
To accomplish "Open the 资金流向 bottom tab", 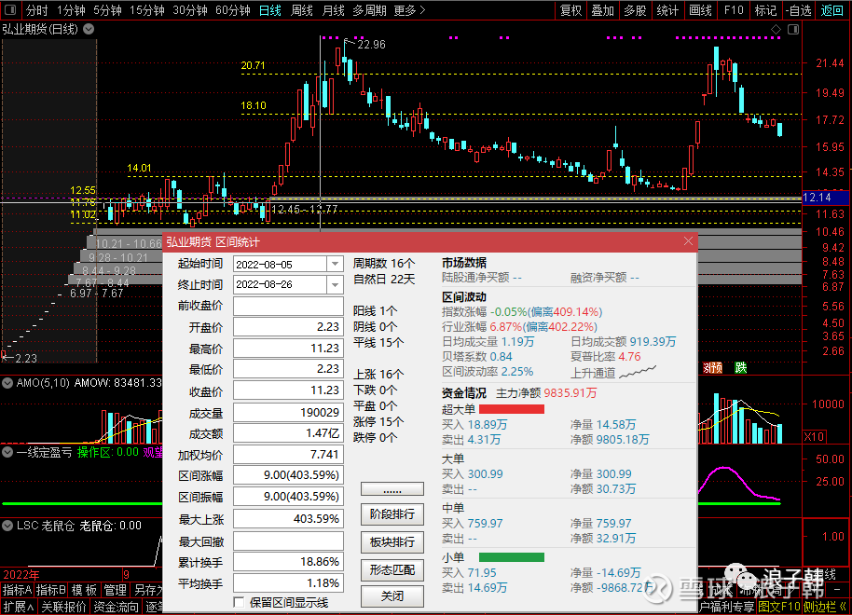I will pyautogui.click(x=117, y=607).
